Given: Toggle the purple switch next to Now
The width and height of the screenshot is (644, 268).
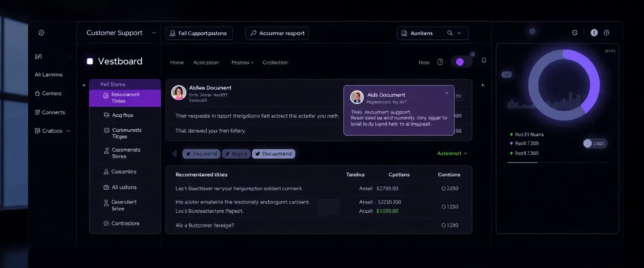Looking at the screenshot, I should click(461, 62).
